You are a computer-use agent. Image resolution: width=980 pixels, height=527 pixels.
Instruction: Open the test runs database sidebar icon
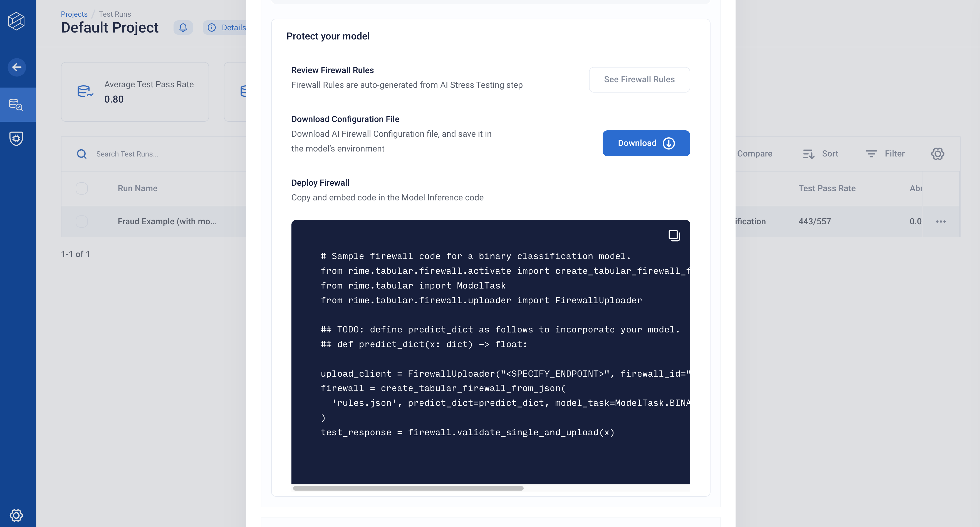pos(16,105)
